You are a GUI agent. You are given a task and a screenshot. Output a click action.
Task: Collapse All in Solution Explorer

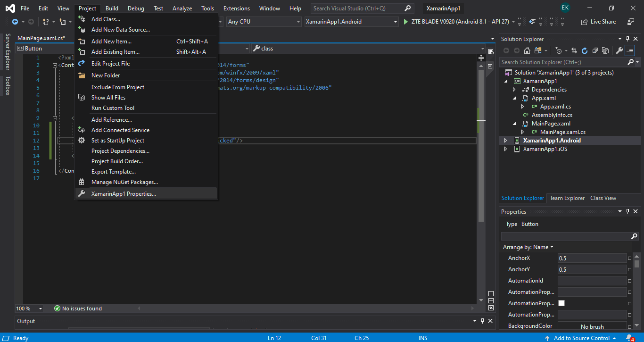coord(595,50)
